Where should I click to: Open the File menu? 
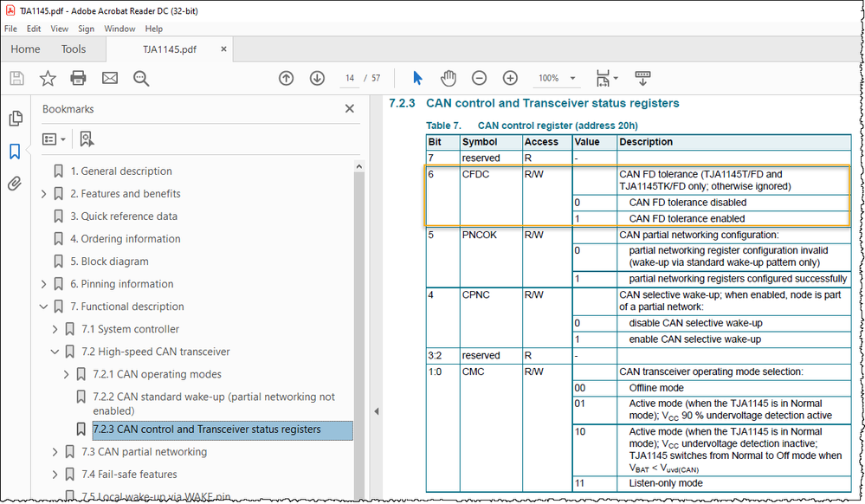pos(10,29)
